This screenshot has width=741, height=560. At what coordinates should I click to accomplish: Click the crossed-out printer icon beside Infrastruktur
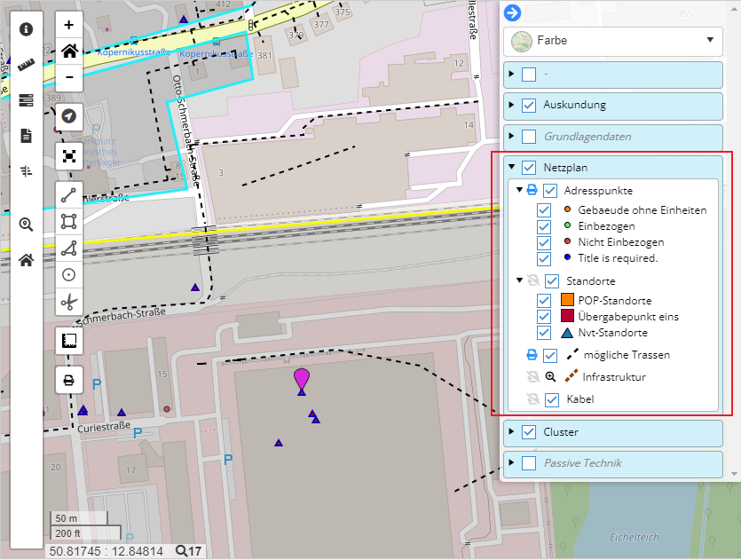coord(533,376)
